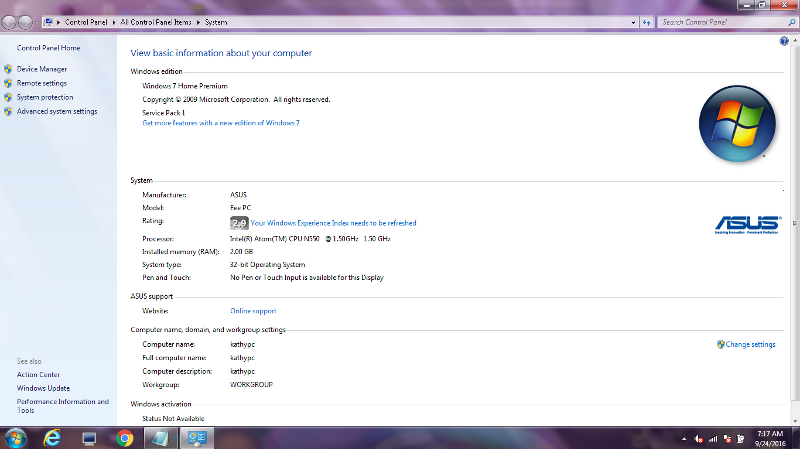The width and height of the screenshot is (800, 449).
Task: Open Advanced system settings
Action: tap(56, 112)
